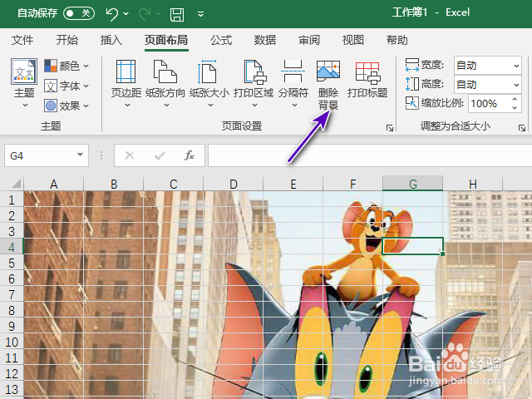Click the Name Box showing G4

click(41, 155)
